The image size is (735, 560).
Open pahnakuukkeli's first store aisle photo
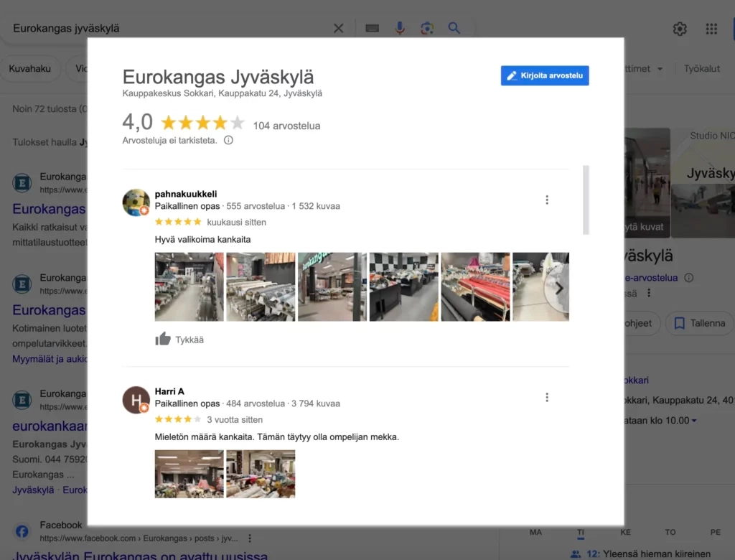pyautogui.click(x=189, y=287)
